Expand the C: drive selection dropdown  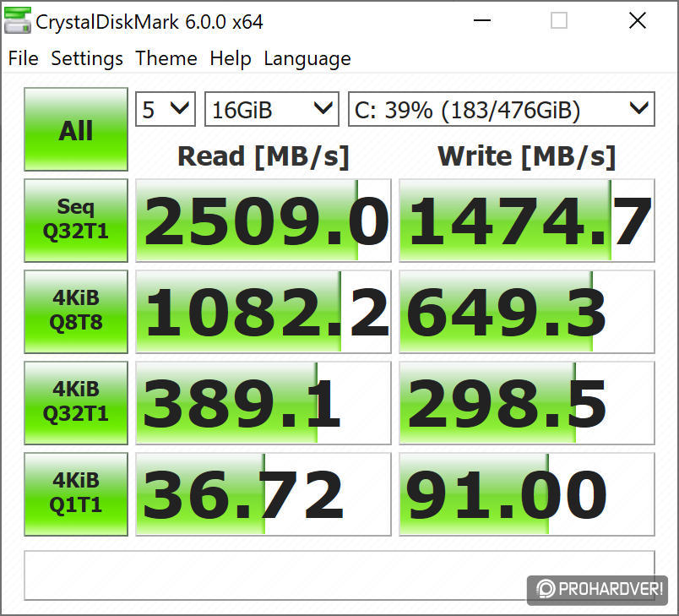(502, 109)
